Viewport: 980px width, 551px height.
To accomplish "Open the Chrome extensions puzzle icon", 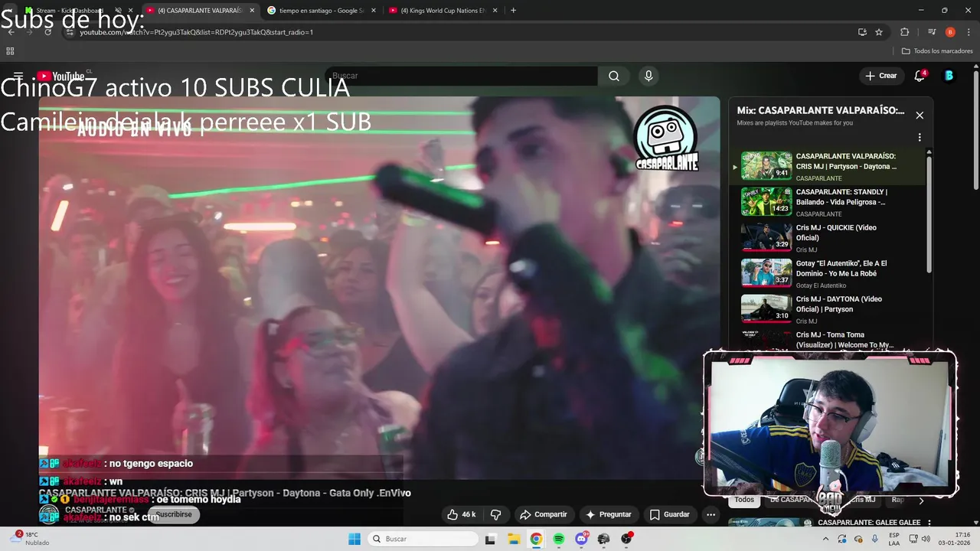I will click(905, 32).
